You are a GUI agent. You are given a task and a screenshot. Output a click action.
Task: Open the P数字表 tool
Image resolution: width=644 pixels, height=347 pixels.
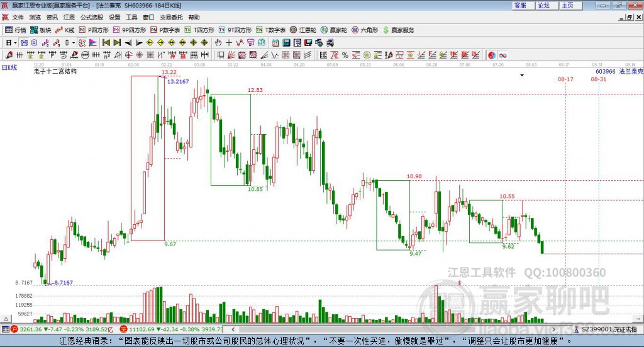tap(165, 30)
